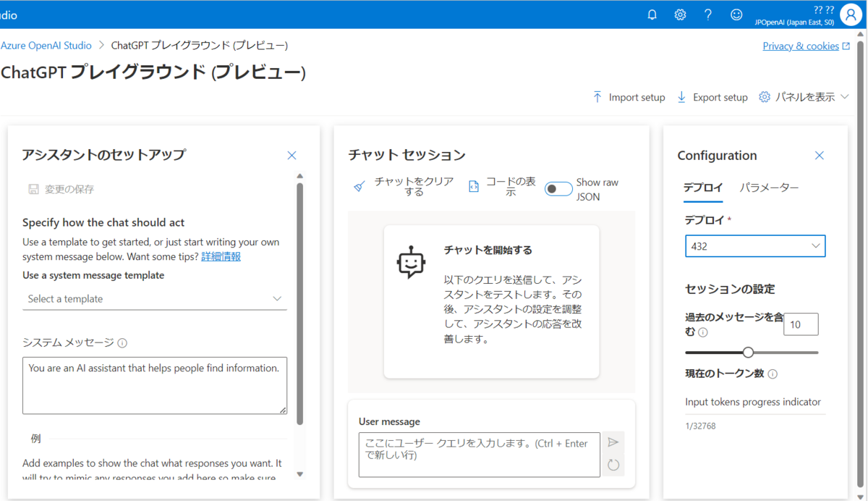Image resolution: width=868 pixels, height=501 pixels.
Task: Click the system message text area
Action: point(155,385)
